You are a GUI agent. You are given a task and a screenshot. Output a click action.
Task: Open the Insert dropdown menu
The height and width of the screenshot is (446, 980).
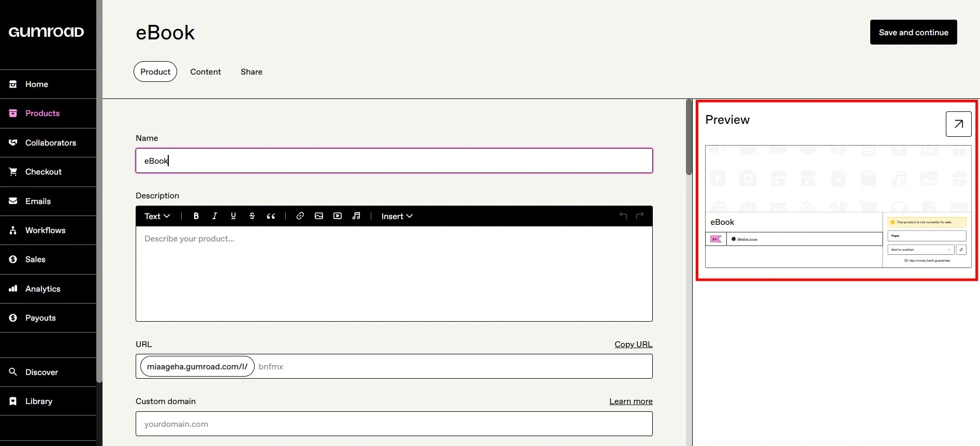397,216
